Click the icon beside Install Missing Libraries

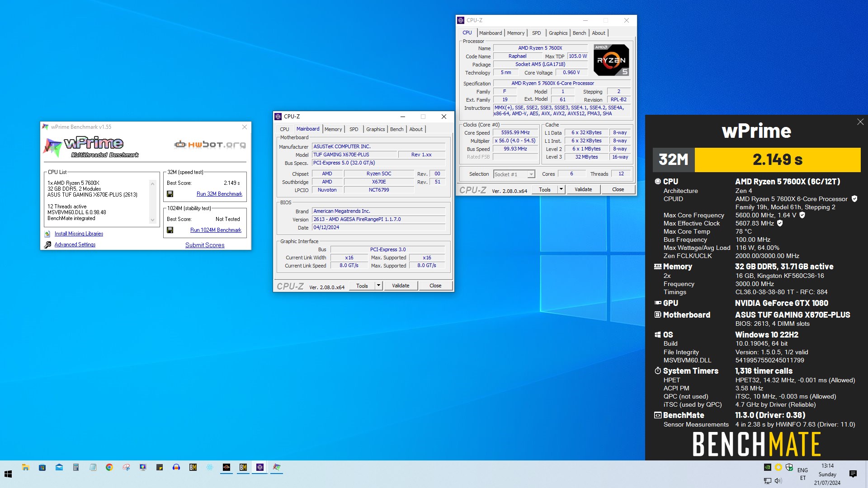point(47,234)
